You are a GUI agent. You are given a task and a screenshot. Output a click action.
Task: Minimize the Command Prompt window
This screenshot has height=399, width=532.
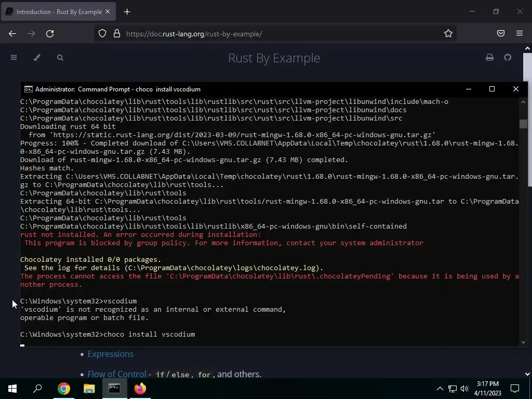469,89
